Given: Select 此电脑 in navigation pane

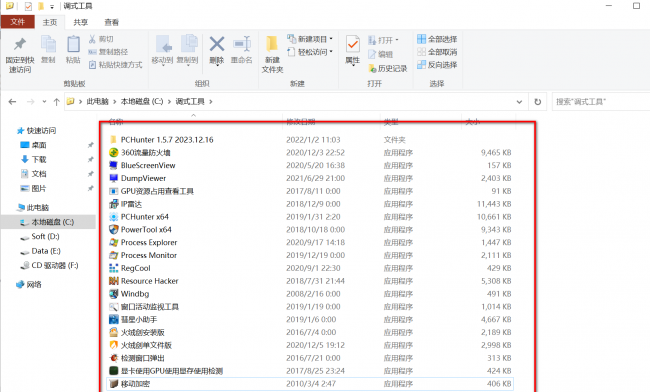Looking at the screenshot, I should coord(33,208).
